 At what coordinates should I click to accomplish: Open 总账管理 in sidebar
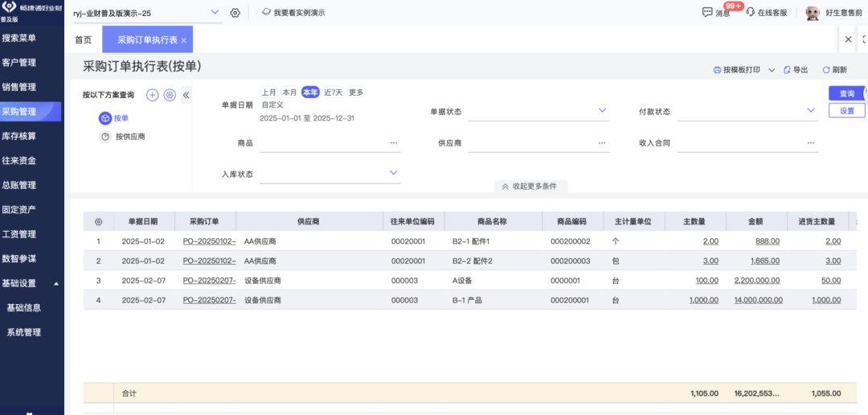[18, 185]
